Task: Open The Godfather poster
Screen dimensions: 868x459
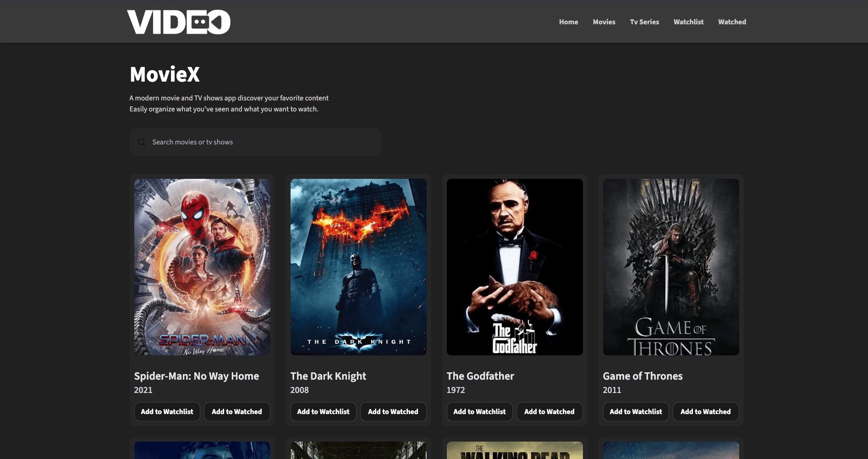Action: click(x=515, y=267)
